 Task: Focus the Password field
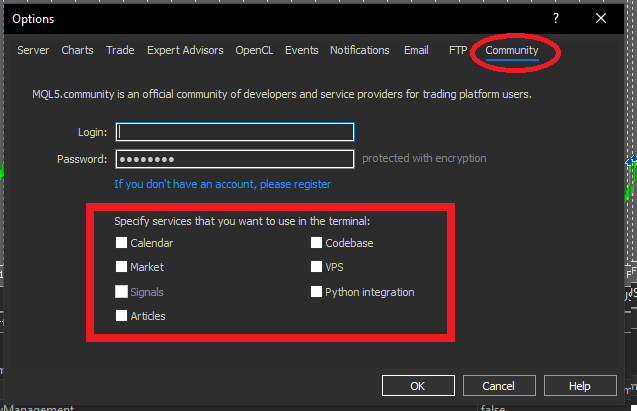pos(235,159)
